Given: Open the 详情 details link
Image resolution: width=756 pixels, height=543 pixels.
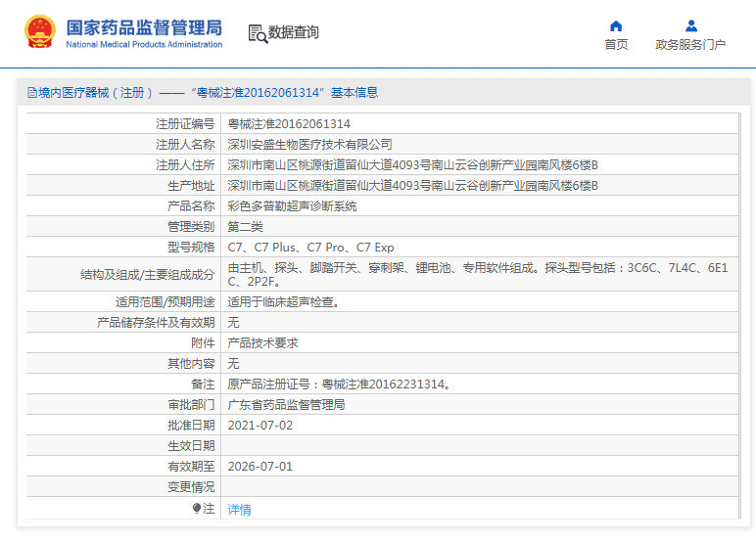Looking at the screenshot, I should (x=239, y=510).
